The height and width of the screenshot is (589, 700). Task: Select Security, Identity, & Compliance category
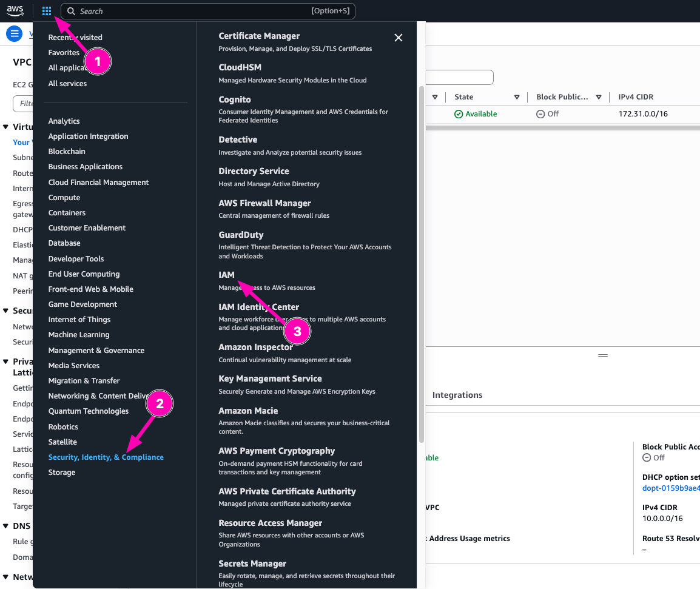[x=106, y=457]
